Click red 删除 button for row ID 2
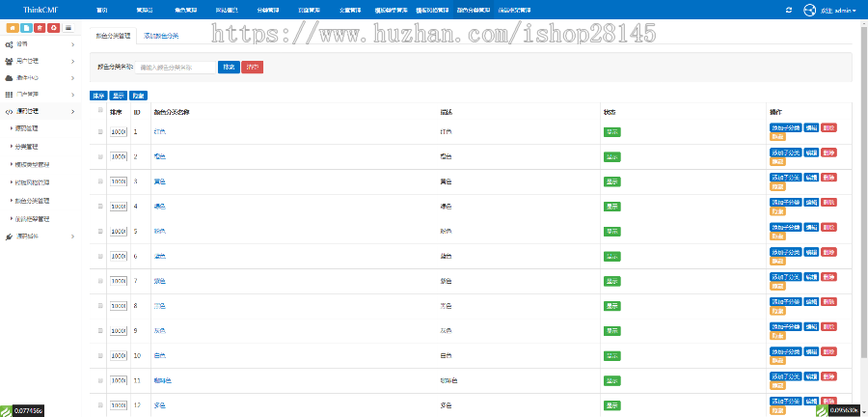Screen dimensions: 868x417 pyautogui.click(x=828, y=153)
